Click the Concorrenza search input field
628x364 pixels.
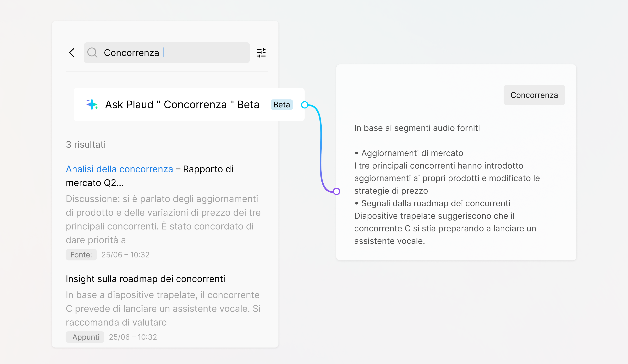coord(174,53)
